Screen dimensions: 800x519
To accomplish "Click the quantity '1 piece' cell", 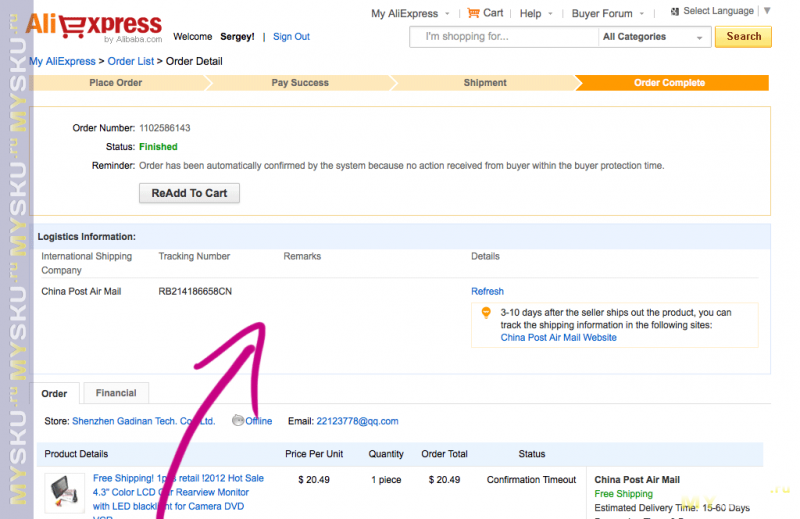I will pyautogui.click(x=386, y=480).
